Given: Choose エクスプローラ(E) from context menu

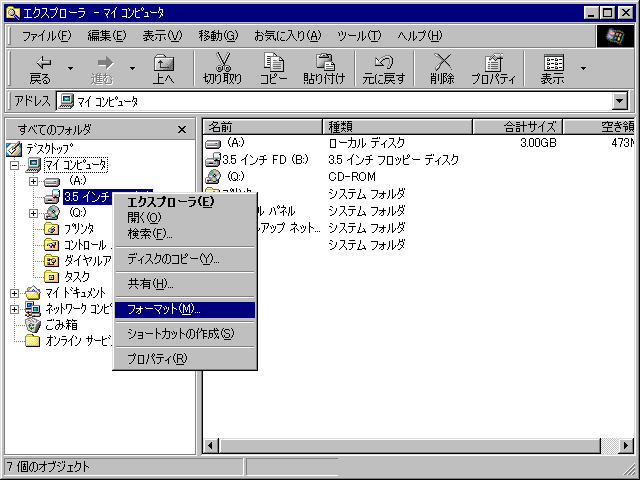Looking at the screenshot, I should click(x=185, y=201).
